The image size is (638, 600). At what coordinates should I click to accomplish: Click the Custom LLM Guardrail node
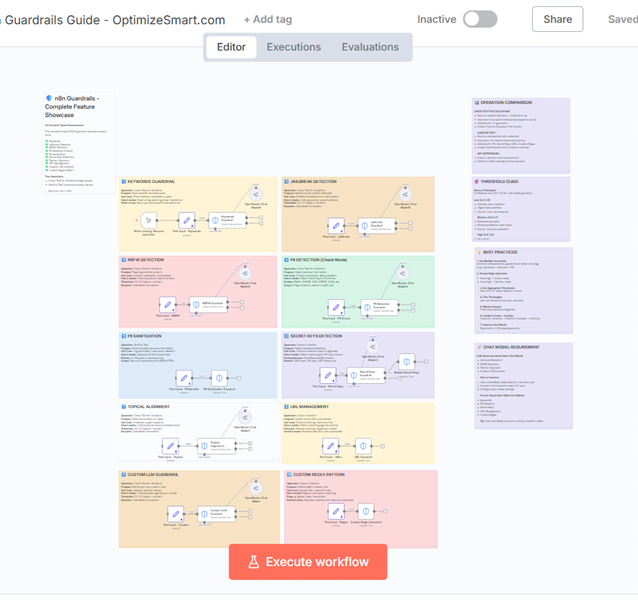tap(203, 514)
